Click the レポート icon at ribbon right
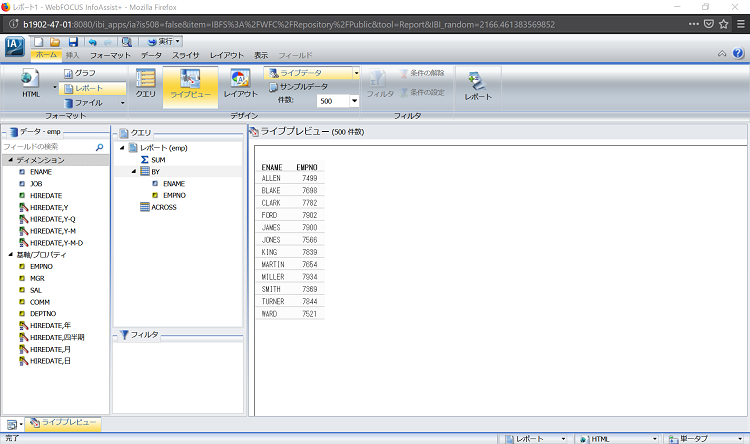Image resolution: width=750 pixels, height=444 pixels. tap(477, 86)
